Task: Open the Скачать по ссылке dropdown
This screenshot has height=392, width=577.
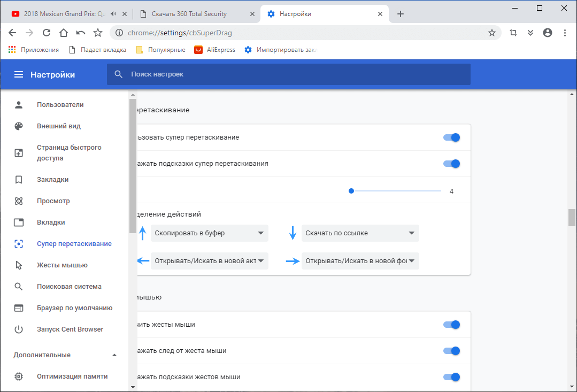Action: (x=360, y=233)
